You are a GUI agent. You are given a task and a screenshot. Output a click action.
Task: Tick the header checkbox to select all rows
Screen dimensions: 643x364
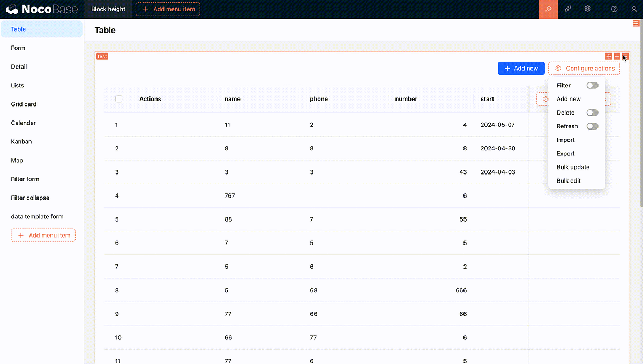point(118,98)
